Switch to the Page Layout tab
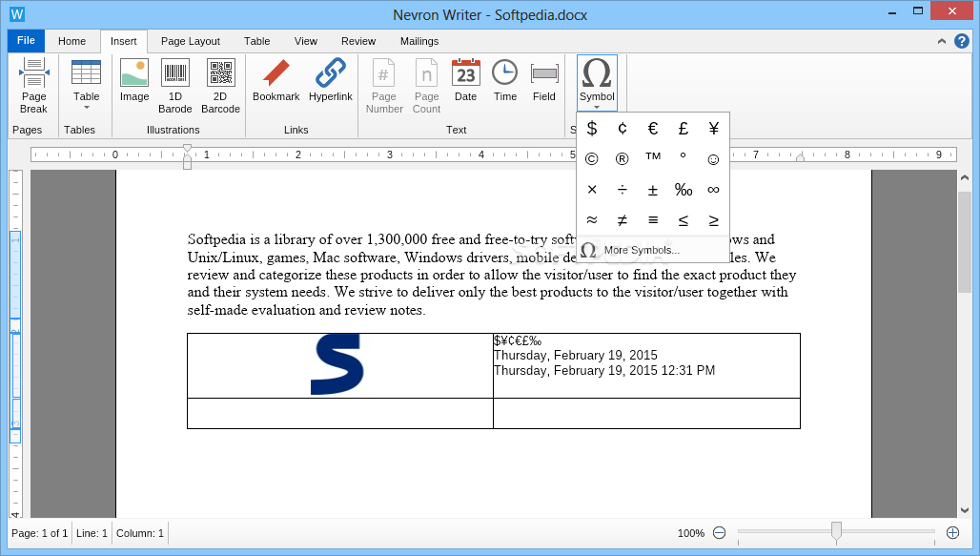Screen dimensions: 980x556 coord(191,41)
